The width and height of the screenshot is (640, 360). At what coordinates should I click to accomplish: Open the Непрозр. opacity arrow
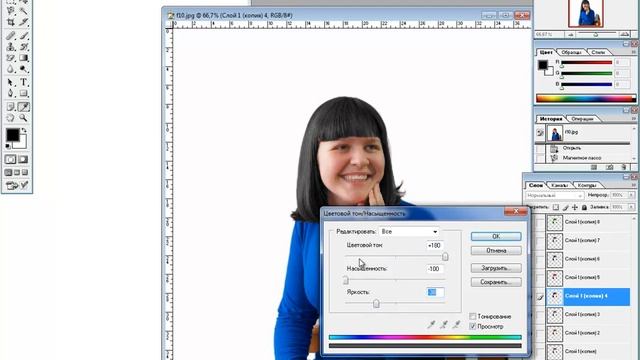(x=630, y=196)
